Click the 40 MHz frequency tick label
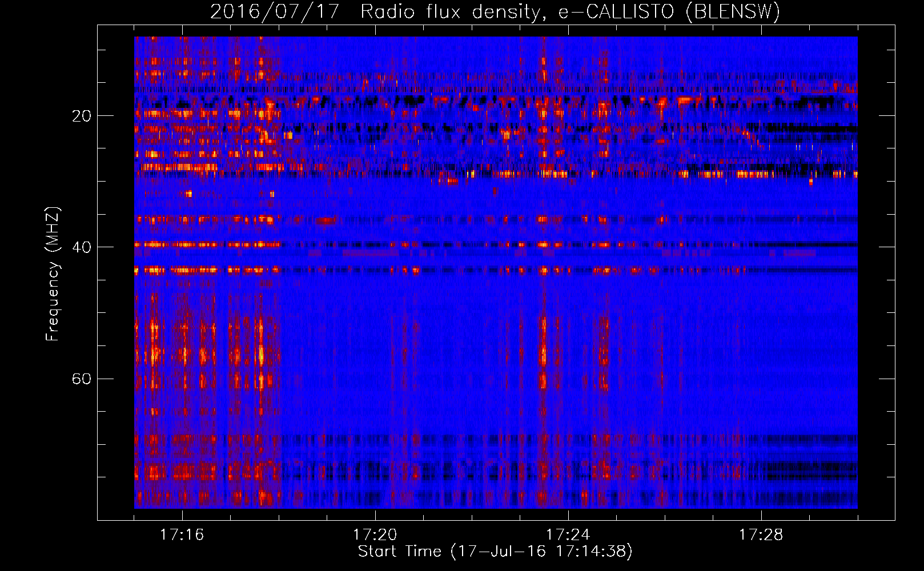 click(81, 247)
